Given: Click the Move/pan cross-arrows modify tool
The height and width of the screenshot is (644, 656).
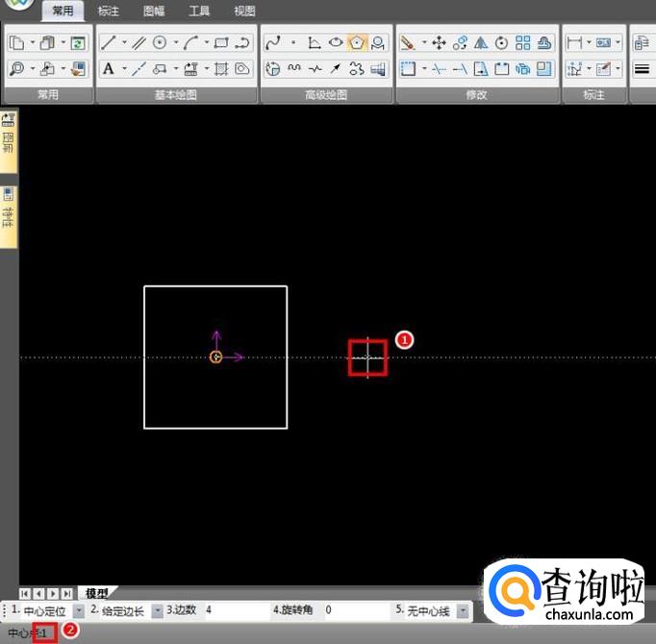Looking at the screenshot, I should click(x=439, y=42).
